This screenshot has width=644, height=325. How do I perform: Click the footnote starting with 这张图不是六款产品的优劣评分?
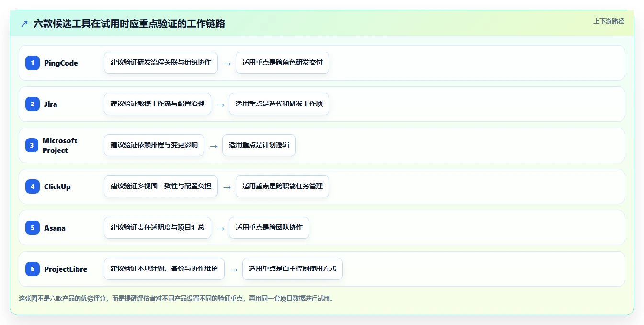pyautogui.click(x=176, y=298)
